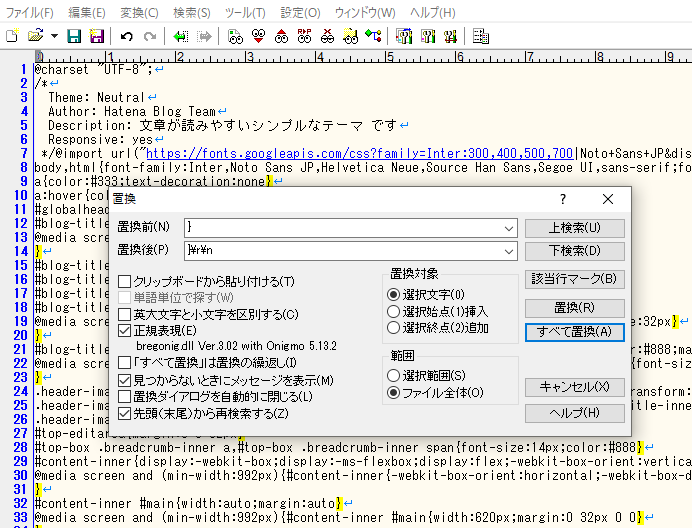Image resolution: width=692 pixels, height=528 pixels.
Task: Jump back in history with the green arrow
Action: point(181,36)
